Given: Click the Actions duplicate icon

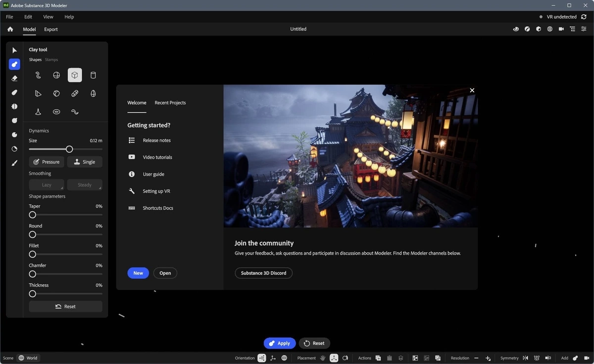Looking at the screenshot, I should [378, 358].
